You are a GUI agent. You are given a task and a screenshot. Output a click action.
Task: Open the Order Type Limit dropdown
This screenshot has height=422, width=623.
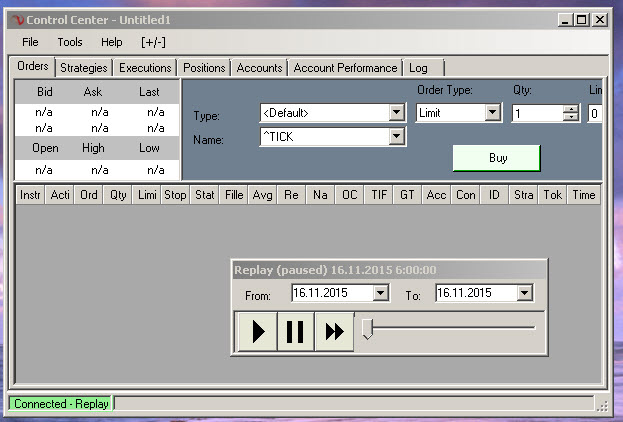click(x=492, y=113)
